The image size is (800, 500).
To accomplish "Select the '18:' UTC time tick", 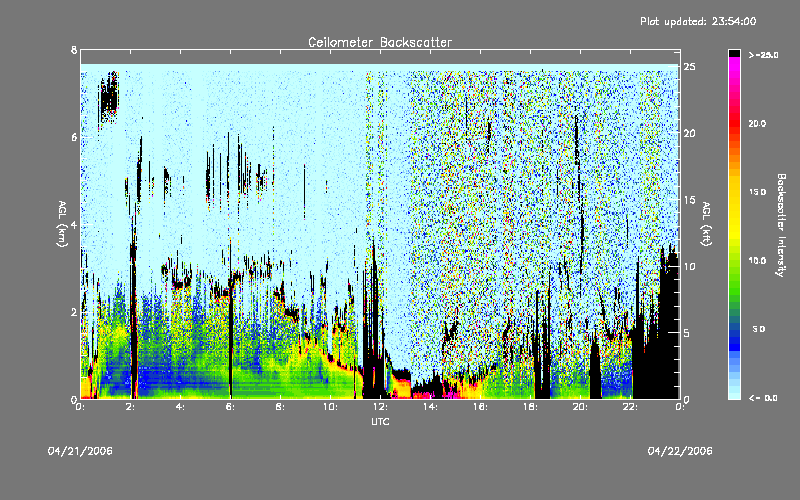I will tap(530, 407).
